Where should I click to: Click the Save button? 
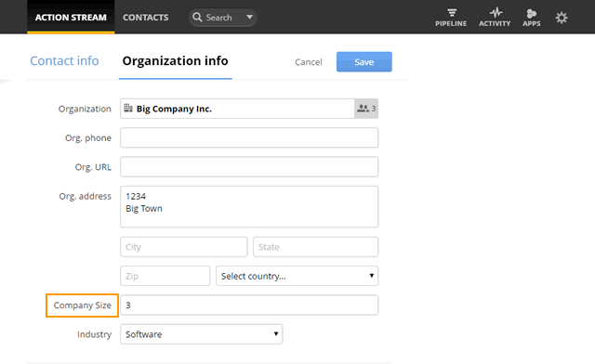point(364,62)
